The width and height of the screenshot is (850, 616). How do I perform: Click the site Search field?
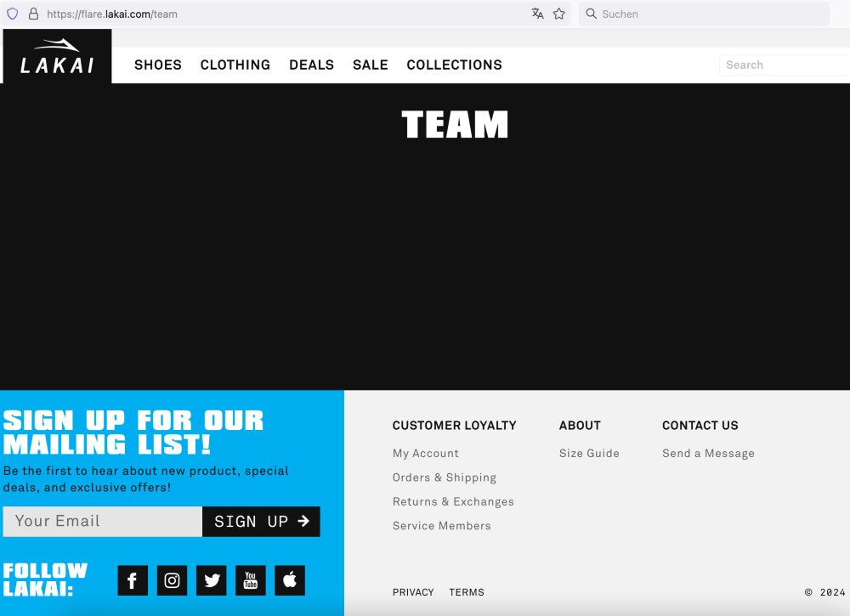[782, 65]
